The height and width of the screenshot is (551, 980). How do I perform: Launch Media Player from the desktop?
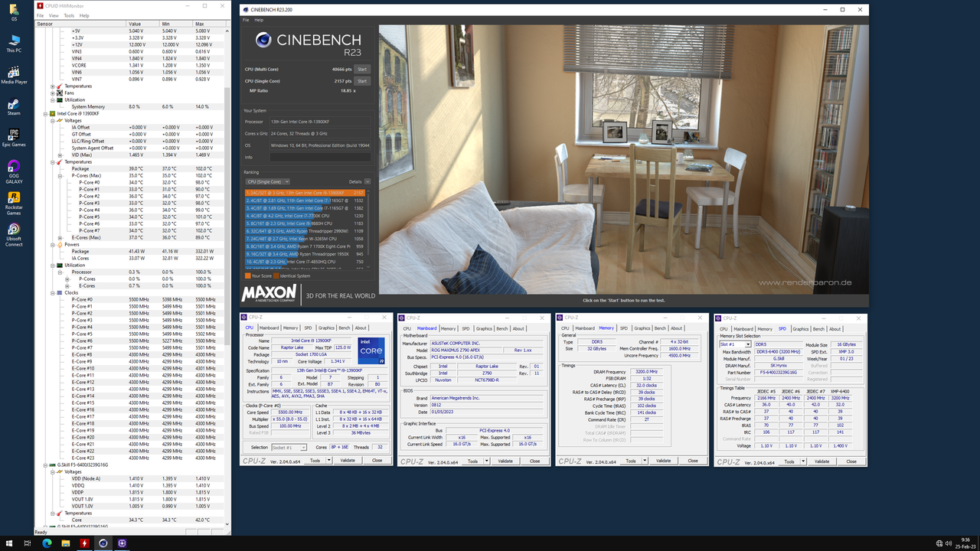(x=14, y=74)
